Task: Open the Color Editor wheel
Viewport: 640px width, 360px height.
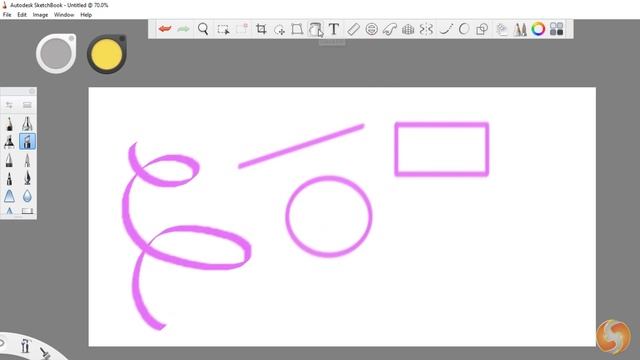Action: (538, 29)
